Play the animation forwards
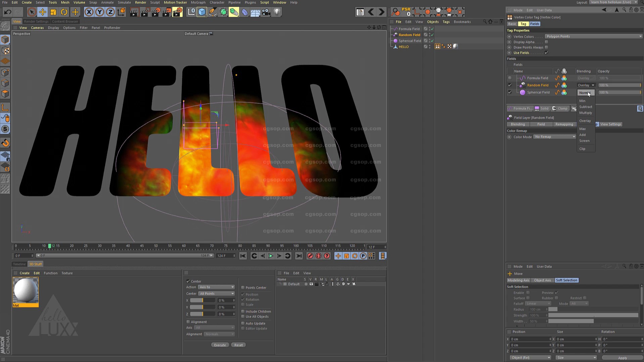Viewport: 644px width, 362px height. [x=271, y=256]
